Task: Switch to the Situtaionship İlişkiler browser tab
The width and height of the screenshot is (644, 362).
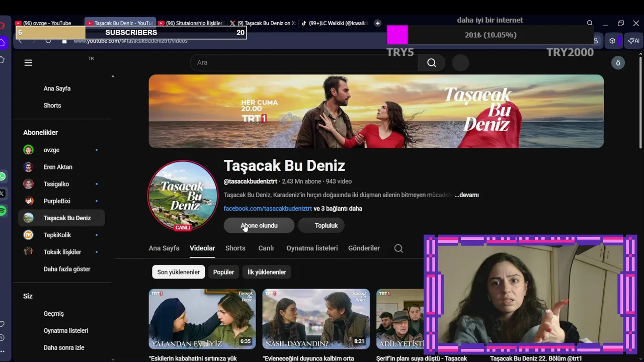Action: pos(191,23)
